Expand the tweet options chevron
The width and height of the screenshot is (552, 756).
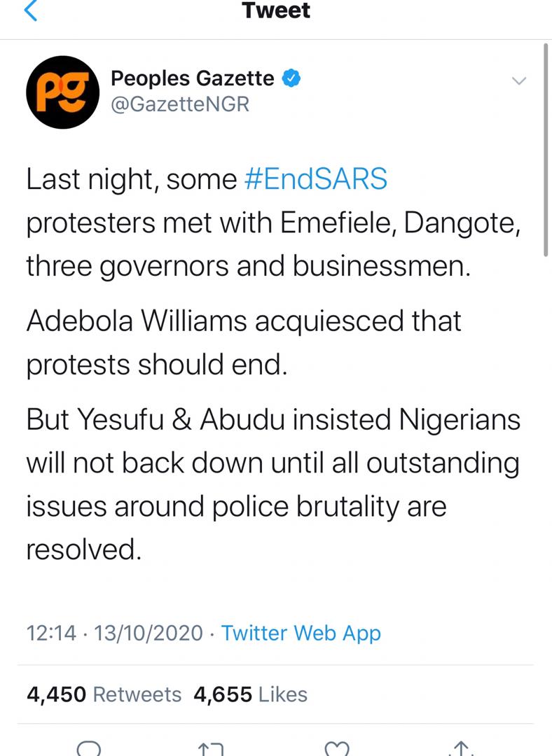[x=518, y=81]
